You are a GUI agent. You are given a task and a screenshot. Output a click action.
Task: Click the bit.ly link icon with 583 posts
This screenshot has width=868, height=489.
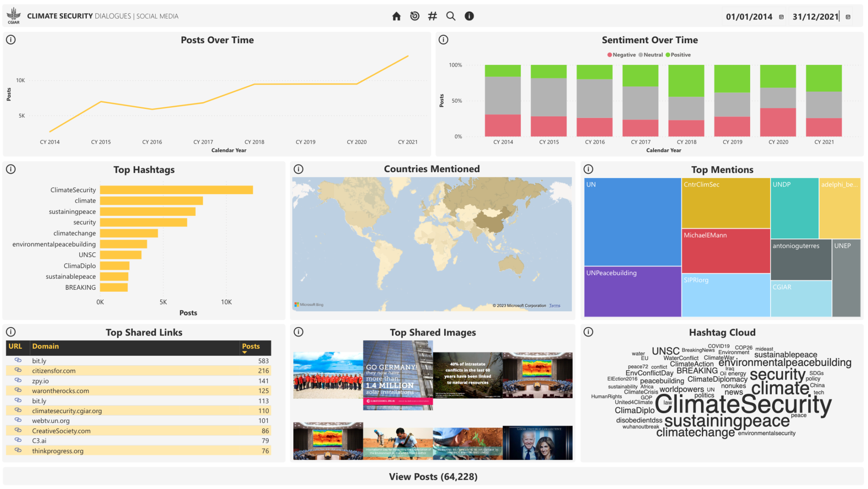coord(18,360)
